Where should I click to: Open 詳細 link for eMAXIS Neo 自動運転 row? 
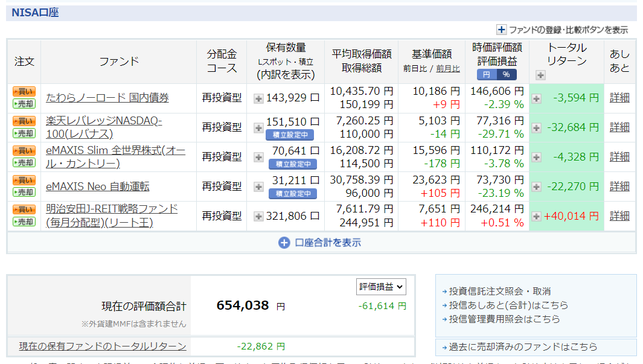(619, 186)
